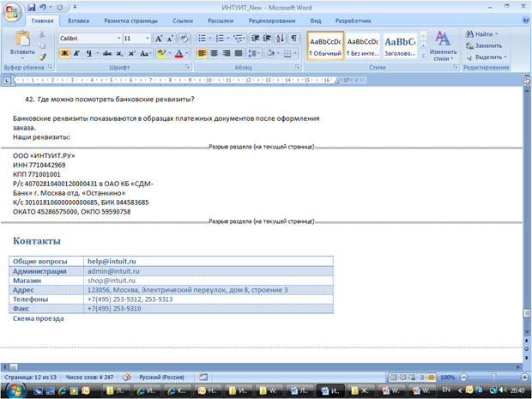This screenshot has width=532, height=399.
Task: Toggle subscript formatting
Action: 119,53
